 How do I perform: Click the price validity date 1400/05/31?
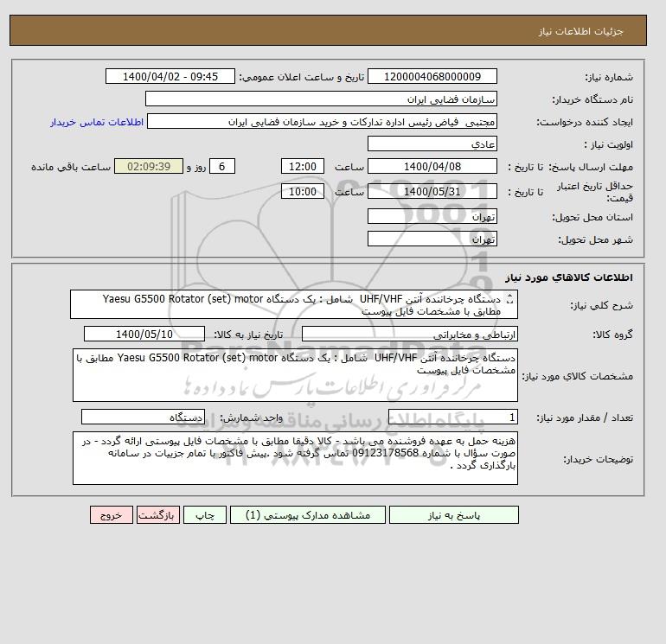[x=432, y=191]
